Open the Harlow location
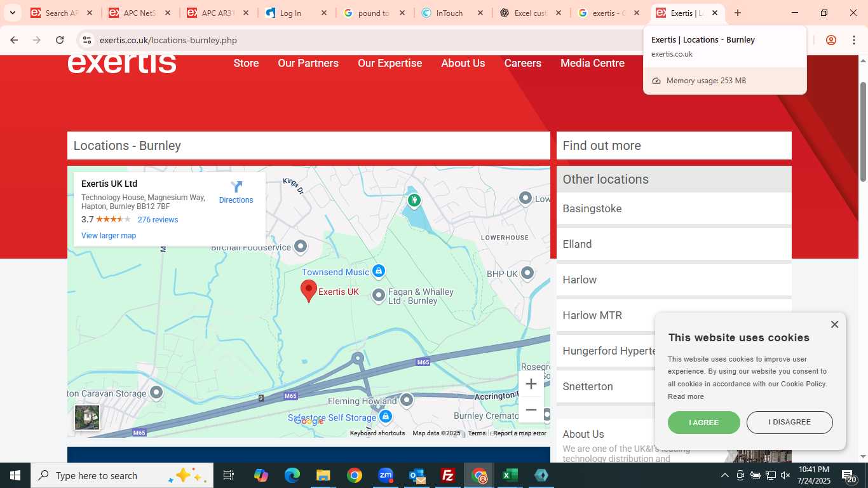The image size is (868, 488). click(674, 280)
